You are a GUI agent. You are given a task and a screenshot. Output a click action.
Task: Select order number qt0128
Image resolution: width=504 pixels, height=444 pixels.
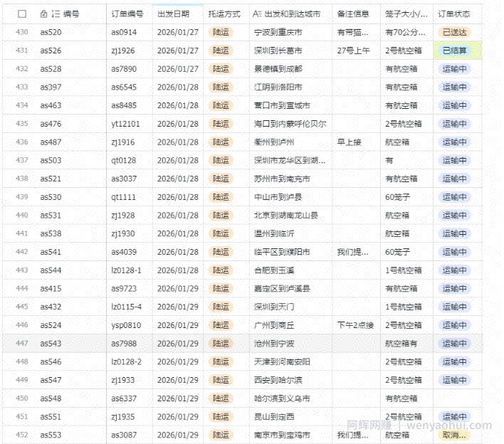click(x=123, y=160)
